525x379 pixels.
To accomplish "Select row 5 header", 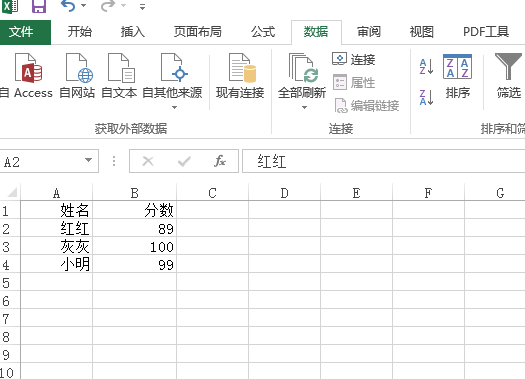I will click(10, 282).
